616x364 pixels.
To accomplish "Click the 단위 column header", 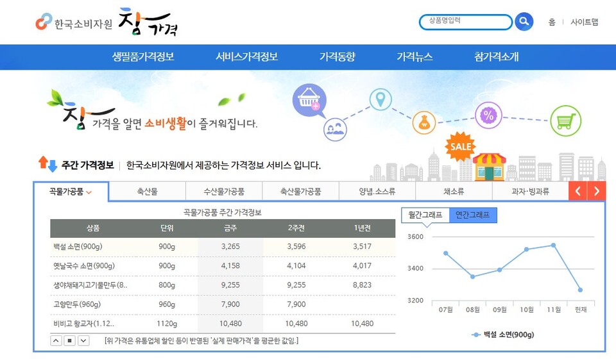I will pyautogui.click(x=167, y=228).
